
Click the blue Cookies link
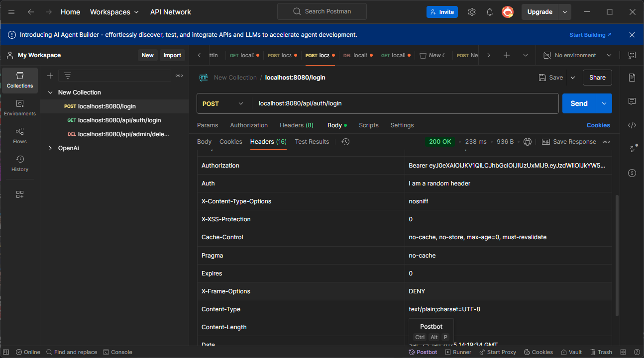point(598,125)
